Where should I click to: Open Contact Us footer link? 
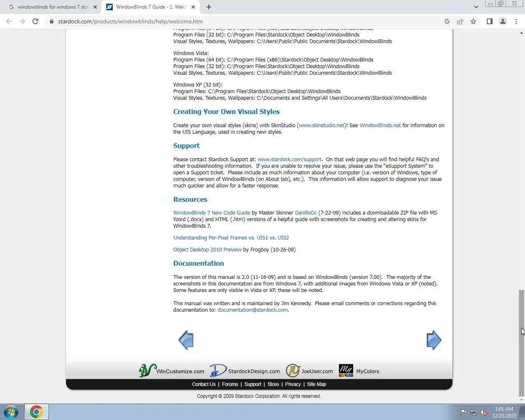pos(204,384)
